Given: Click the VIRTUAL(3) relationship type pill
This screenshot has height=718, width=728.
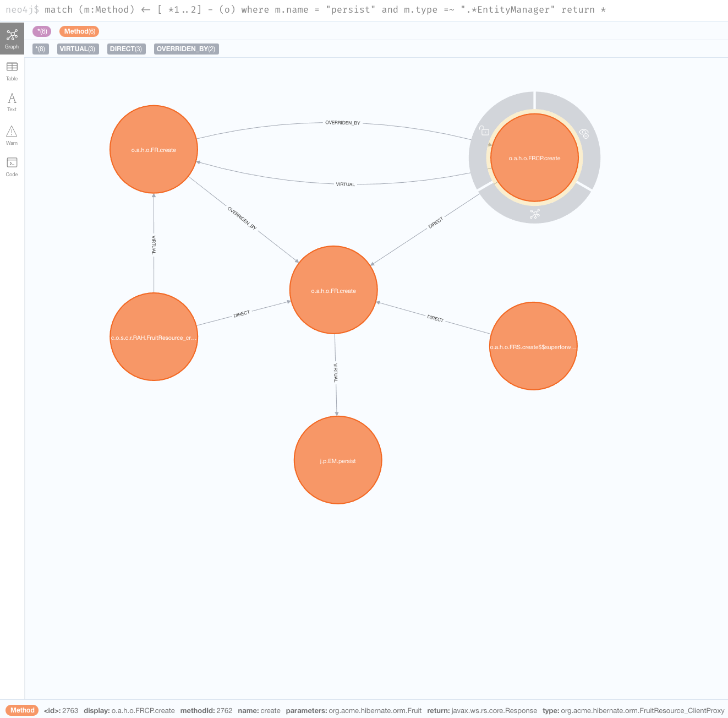Looking at the screenshot, I should pyautogui.click(x=78, y=48).
